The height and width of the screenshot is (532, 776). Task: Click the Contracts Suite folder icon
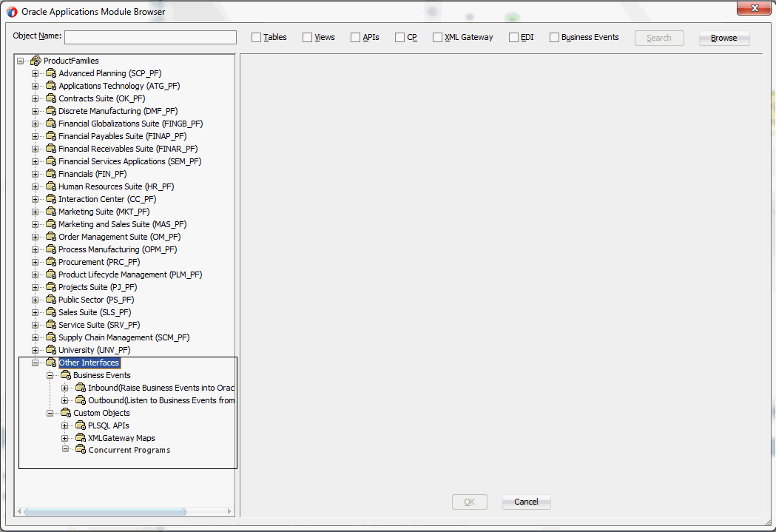click(x=51, y=98)
